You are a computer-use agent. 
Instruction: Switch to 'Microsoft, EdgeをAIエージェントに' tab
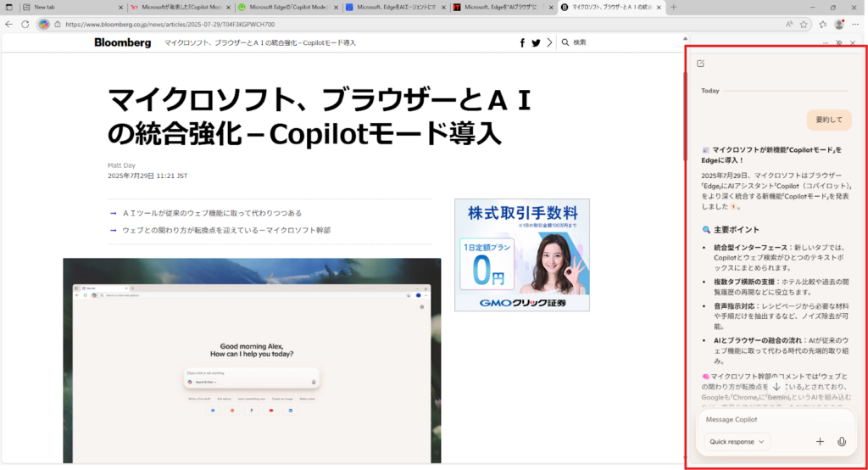click(x=395, y=7)
